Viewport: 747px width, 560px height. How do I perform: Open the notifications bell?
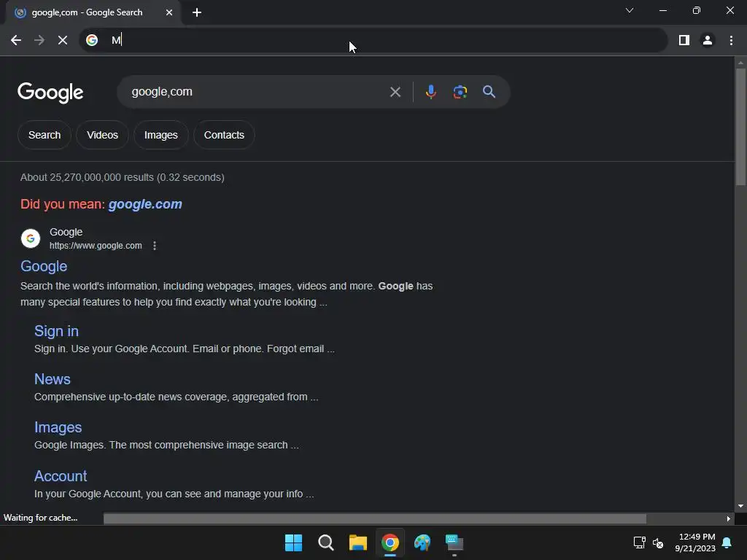[x=727, y=542]
